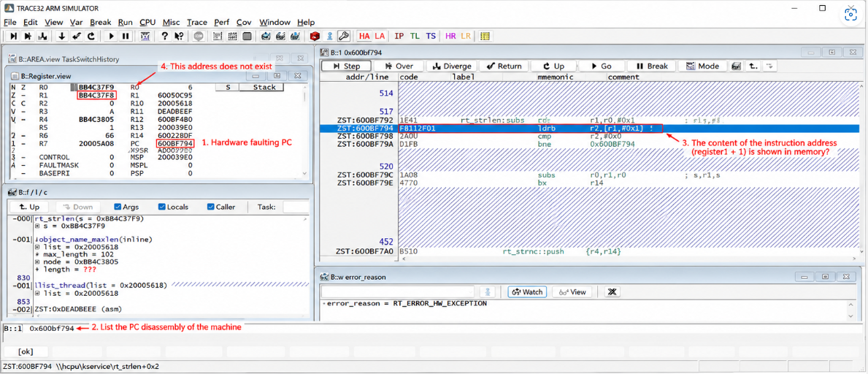The image size is (868, 374).
Task: Expand 'list = 0x20005618' under list_thread
Action: [37, 294]
